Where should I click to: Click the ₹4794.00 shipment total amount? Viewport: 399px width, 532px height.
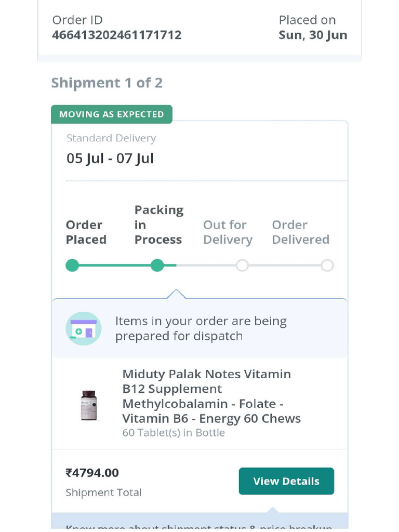coord(92,473)
